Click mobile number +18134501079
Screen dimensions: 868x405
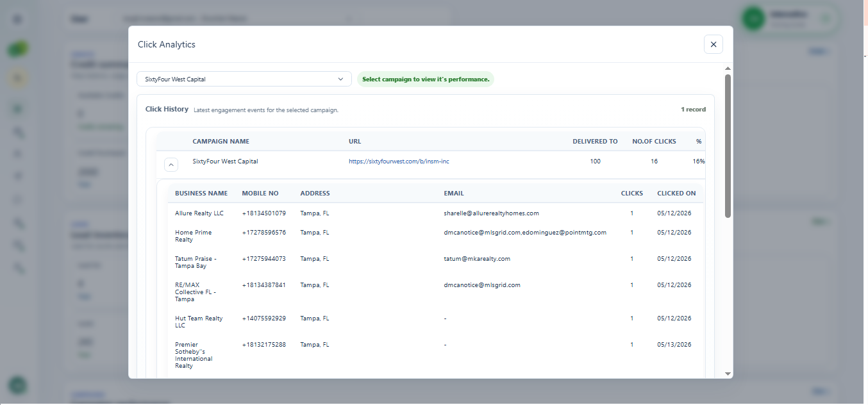click(x=263, y=213)
